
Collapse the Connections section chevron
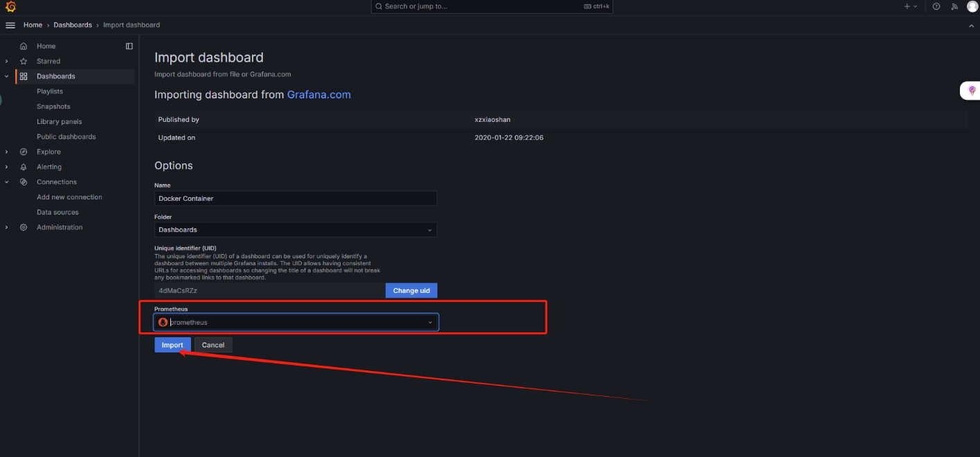pyautogui.click(x=7, y=182)
